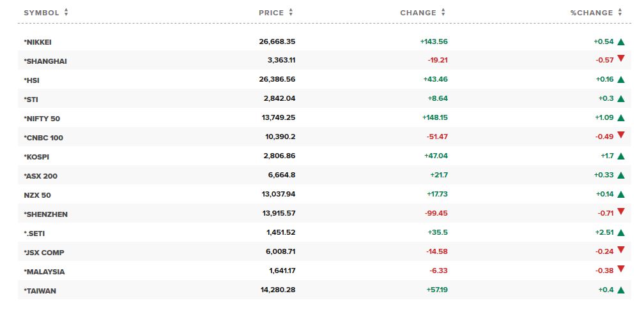Open the *MALAYSIA symbol link
Viewport: 644px width, 319px height.
[x=44, y=271]
